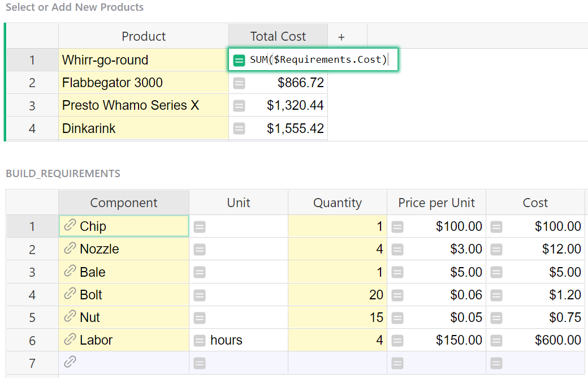Select the Total Cost column header
The height and width of the screenshot is (378, 588).
pos(278,37)
